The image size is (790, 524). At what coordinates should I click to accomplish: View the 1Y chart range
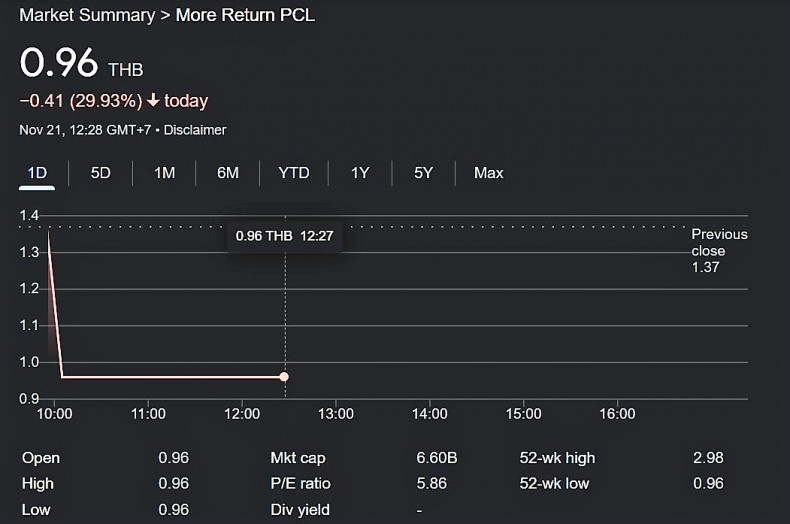(360, 173)
